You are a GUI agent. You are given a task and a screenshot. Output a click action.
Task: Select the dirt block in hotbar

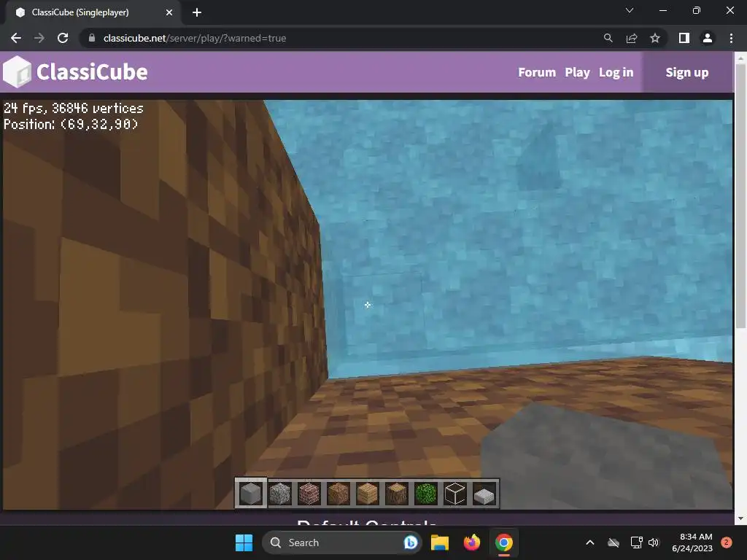click(338, 494)
